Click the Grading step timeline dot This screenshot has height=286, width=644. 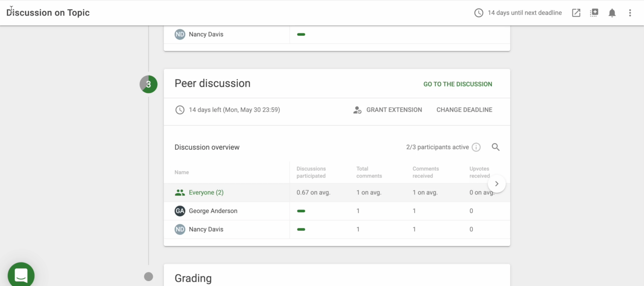pyautogui.click(x=149, y=277)
